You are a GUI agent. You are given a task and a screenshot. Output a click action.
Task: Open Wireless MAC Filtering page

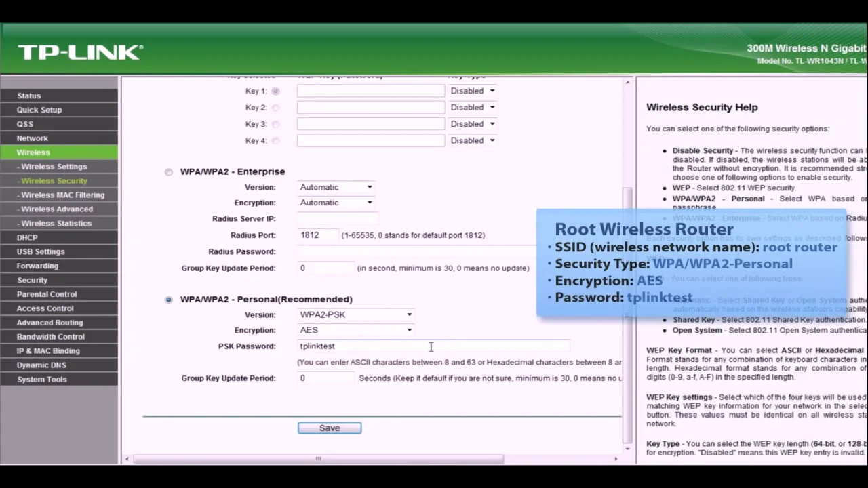(59, 195)
